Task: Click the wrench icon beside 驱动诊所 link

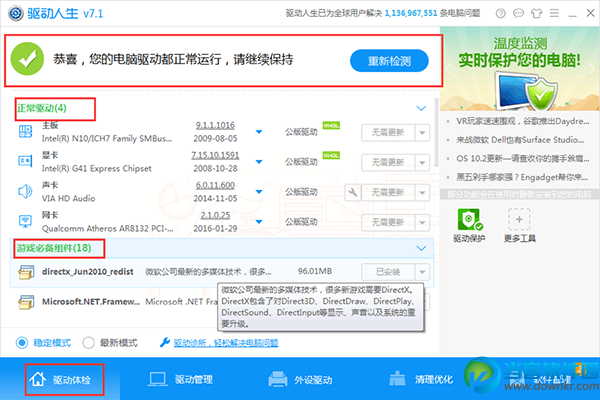Action: [x=165, y=342]
